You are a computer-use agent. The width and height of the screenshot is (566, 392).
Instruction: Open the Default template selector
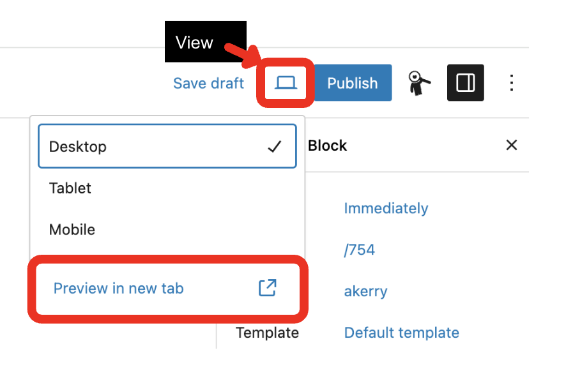coord(401,333)
